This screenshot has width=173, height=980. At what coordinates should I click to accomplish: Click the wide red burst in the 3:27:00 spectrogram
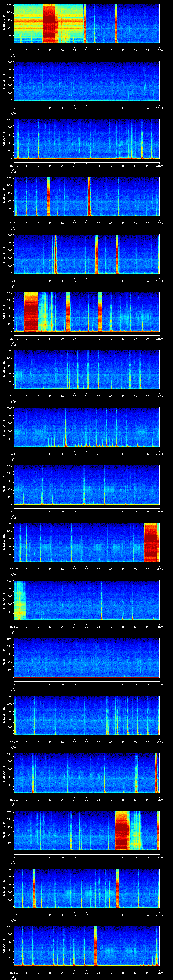tap(31, 312)
